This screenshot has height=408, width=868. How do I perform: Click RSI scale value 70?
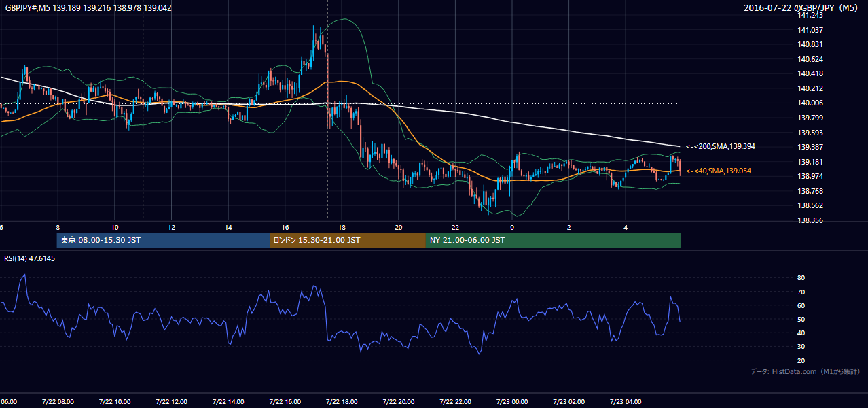point(801,292)
